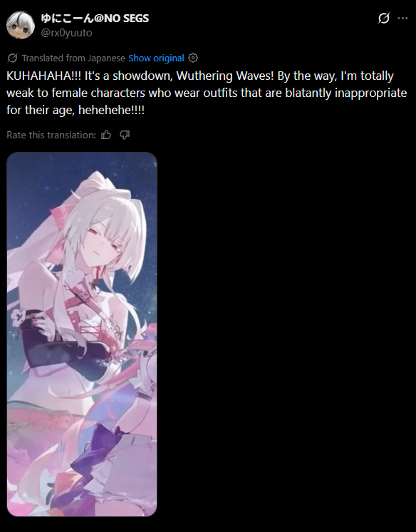Click the "Translated from Japanese" label
The height and width of the screenshot is (532, 416).
coord(73,58)
